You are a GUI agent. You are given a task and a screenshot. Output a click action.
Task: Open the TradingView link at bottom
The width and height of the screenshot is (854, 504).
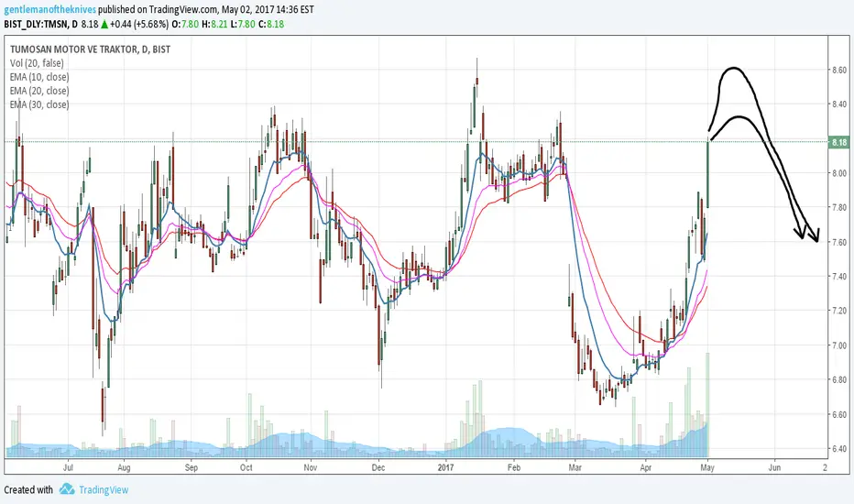pos(104,490)
